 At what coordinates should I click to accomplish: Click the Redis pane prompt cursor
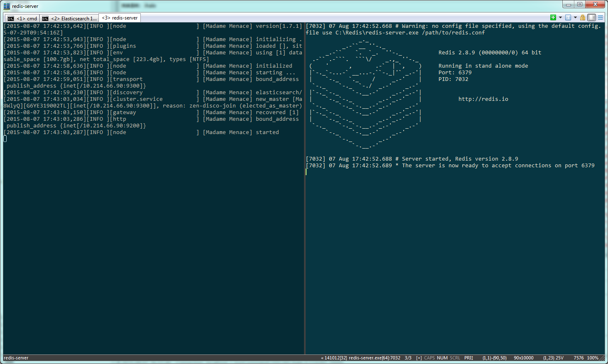tap(306, 172)
